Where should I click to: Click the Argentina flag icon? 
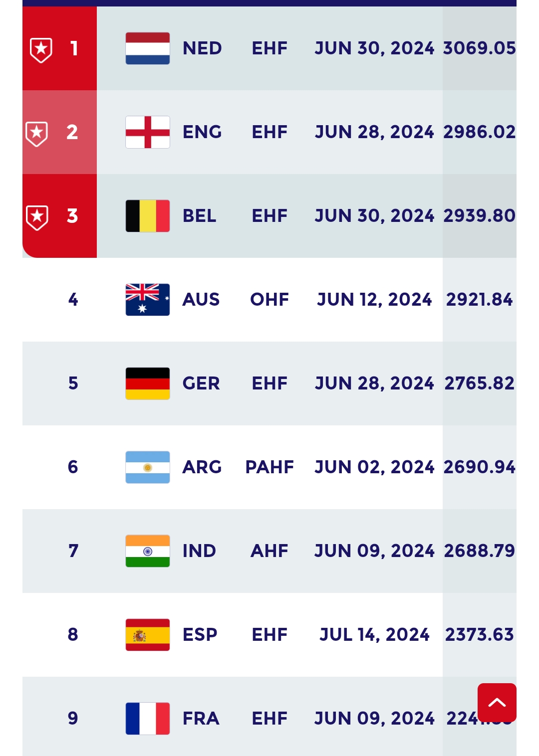(x=147, y=467)
